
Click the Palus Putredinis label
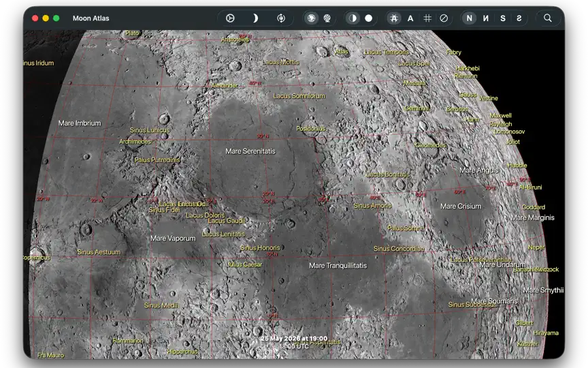[157, 160]
